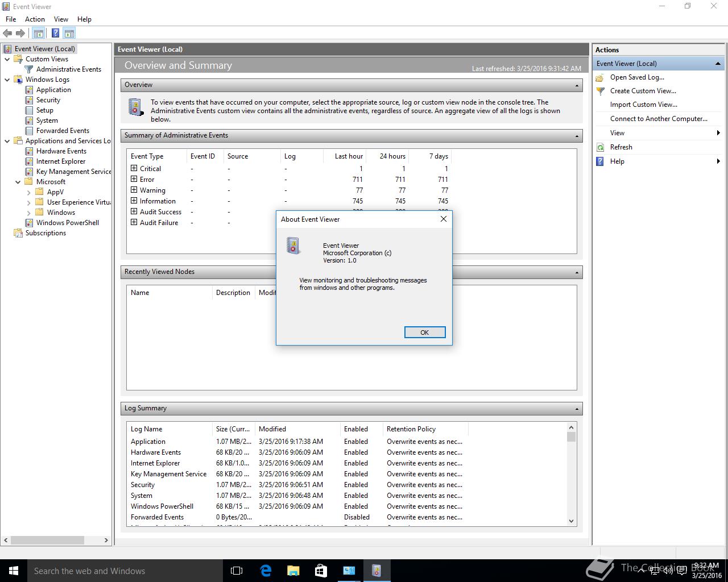Screen dimensions: 728x582
Task: Click the Forward arrow in the toolbar
Action: [20, 34]
